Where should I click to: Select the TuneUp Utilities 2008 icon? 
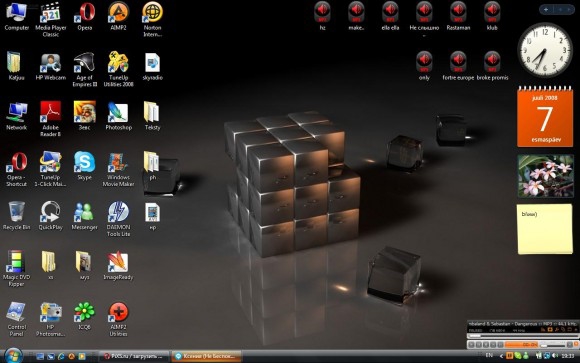(118, 70)
